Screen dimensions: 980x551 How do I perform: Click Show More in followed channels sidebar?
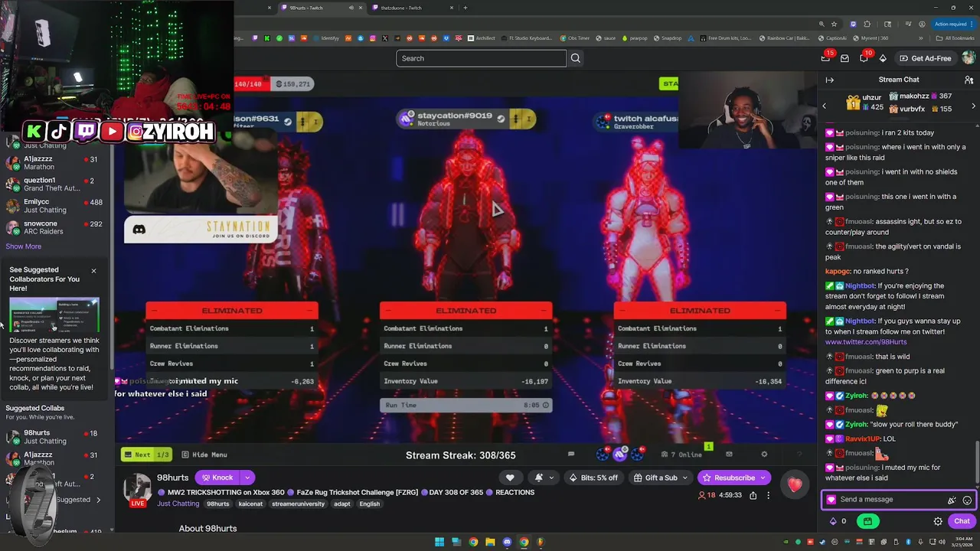(24, 246)
